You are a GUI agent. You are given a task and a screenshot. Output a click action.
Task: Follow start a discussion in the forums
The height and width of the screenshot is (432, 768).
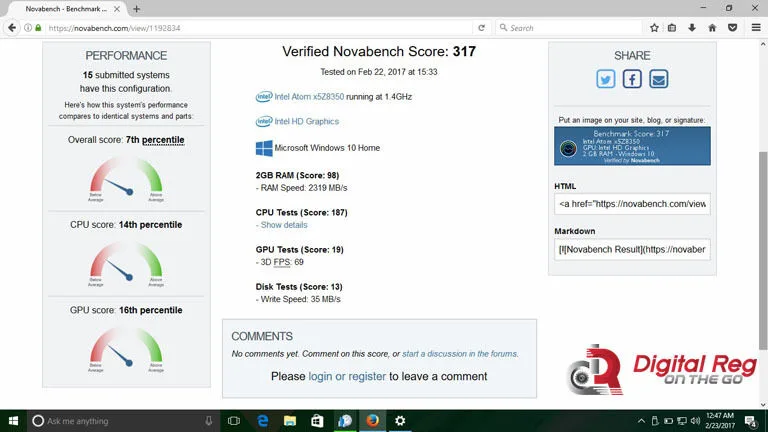[459, 354]
